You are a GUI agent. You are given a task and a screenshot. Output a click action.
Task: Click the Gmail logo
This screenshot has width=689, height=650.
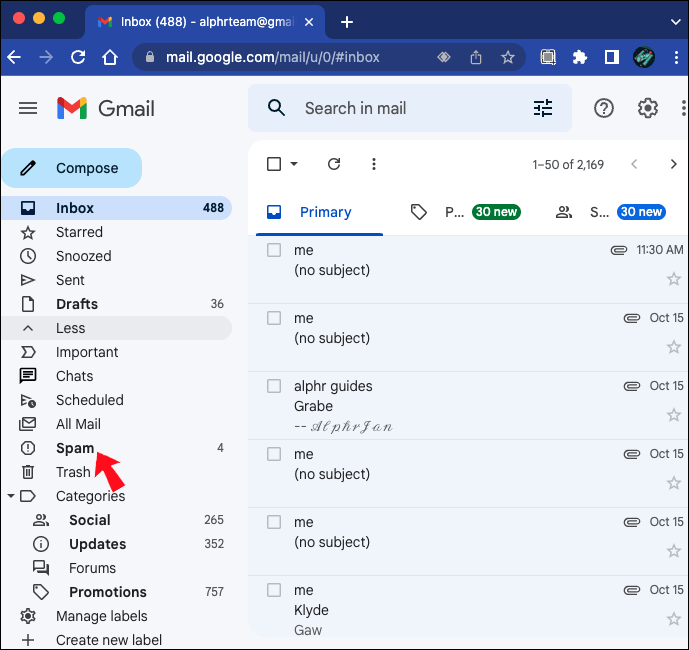105,109
